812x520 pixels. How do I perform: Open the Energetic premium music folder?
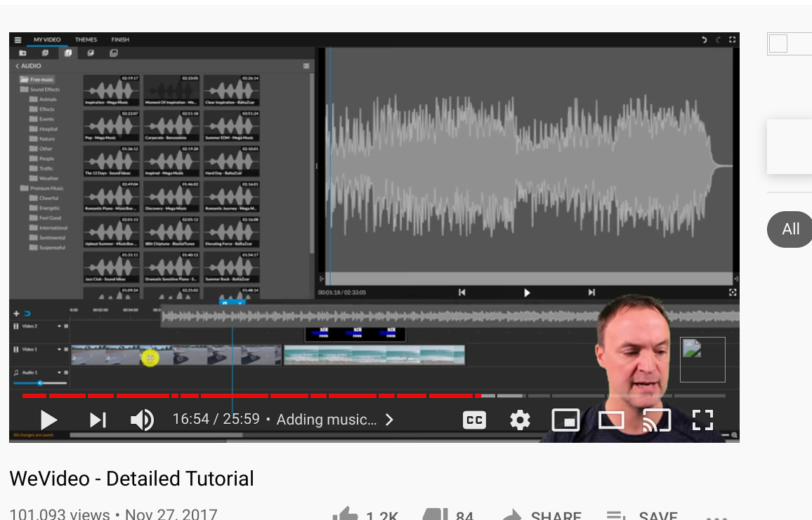pyautogui.click(x=45, y=208)
